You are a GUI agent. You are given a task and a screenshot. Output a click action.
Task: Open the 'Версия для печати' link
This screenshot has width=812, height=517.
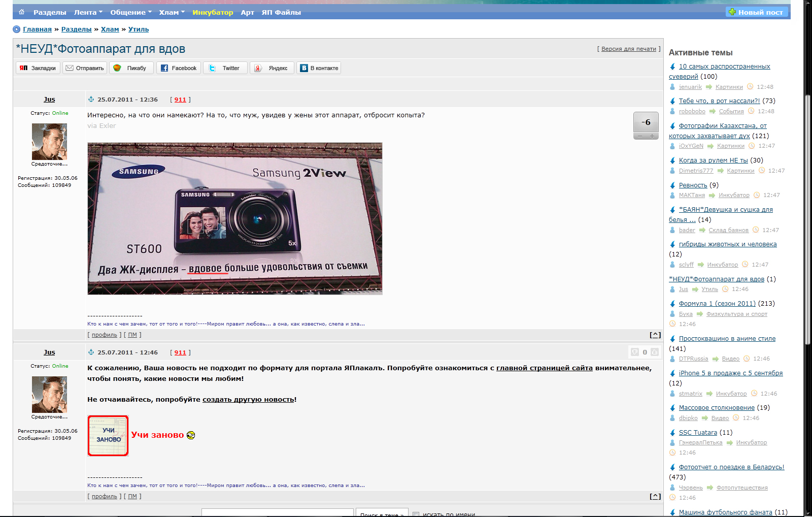(x=629, y=49)
